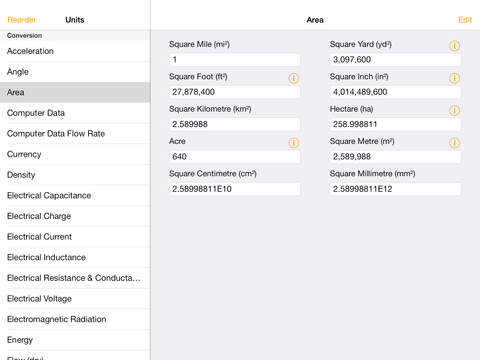Open the Currency conversion category
Viewport: 480px width, 360px height.
click(x=75, y=154)
